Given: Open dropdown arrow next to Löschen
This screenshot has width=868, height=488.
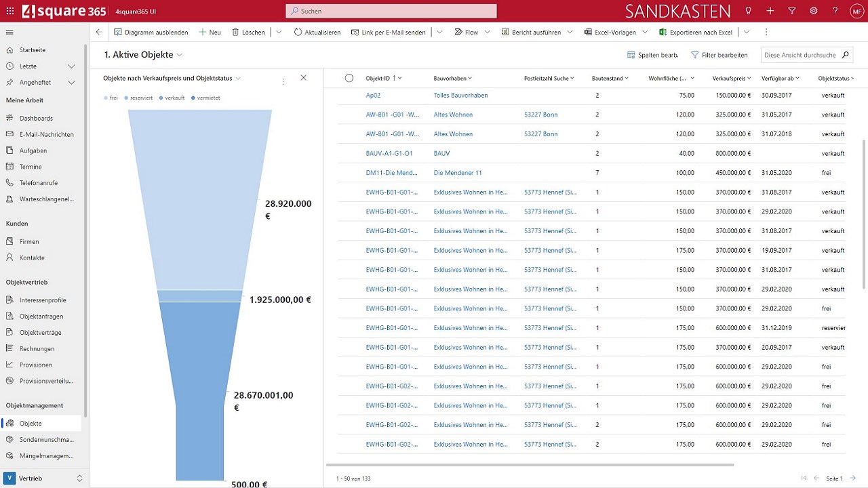Looking at the screenshot, I should (279, 32).
